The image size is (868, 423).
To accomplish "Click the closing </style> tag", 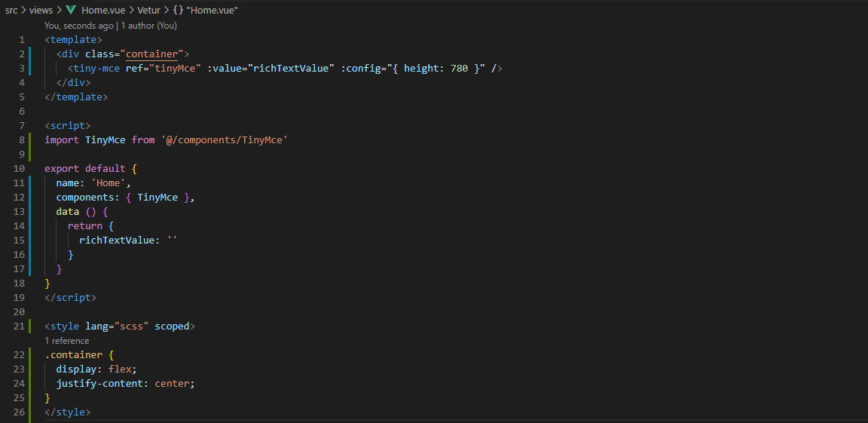I will click(x=68, y=412).
